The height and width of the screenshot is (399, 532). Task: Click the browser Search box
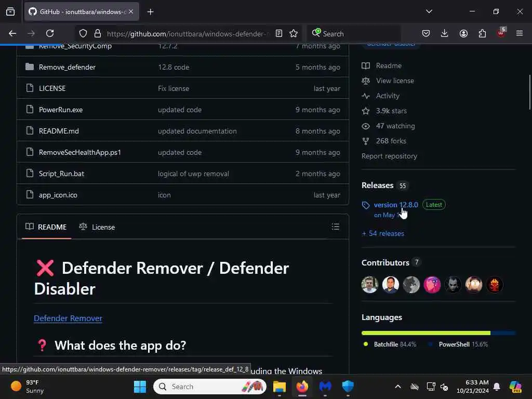click(x=354, y=34)
